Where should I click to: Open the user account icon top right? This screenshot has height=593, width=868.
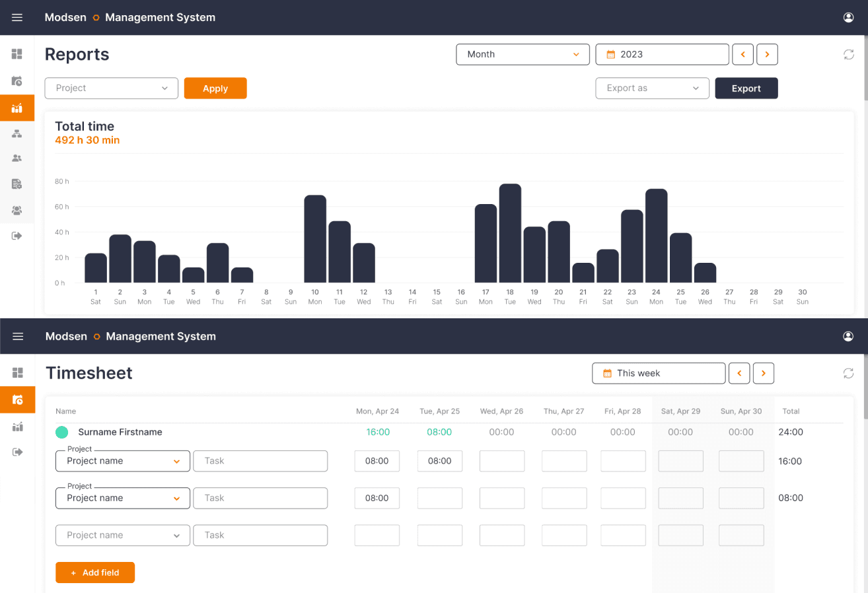coord(848,17)
